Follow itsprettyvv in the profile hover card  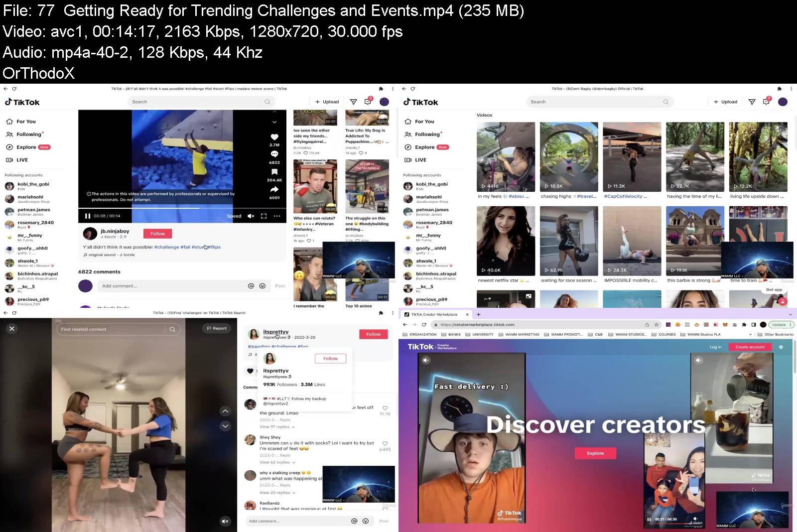coord(330,359)
